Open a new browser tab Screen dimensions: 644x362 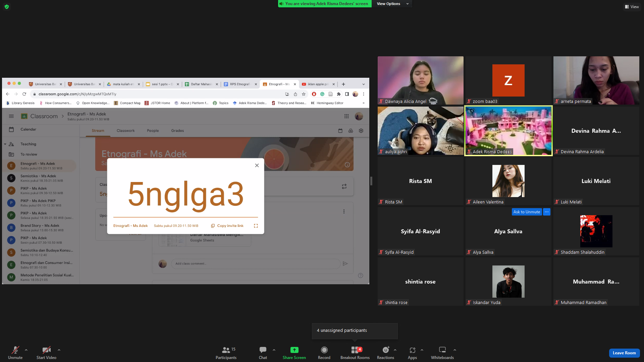pos(343,84)
